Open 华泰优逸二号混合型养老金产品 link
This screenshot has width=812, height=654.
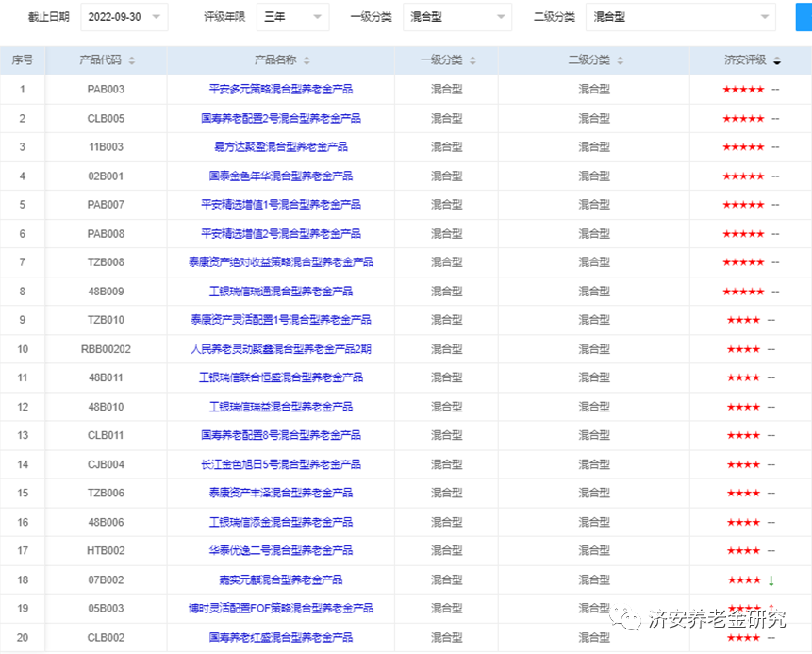(281, 550)
